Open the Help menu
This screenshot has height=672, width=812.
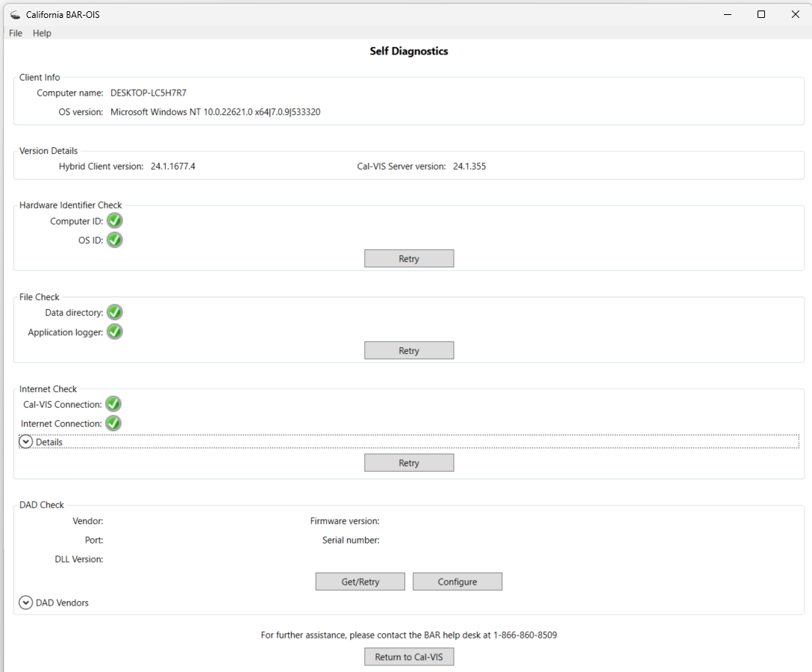(x=42, y=33)
